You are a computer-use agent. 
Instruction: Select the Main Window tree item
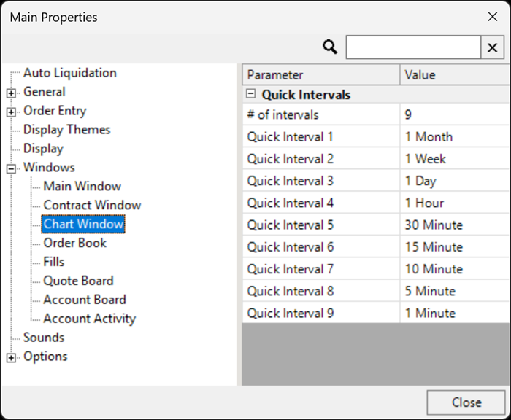82,187
